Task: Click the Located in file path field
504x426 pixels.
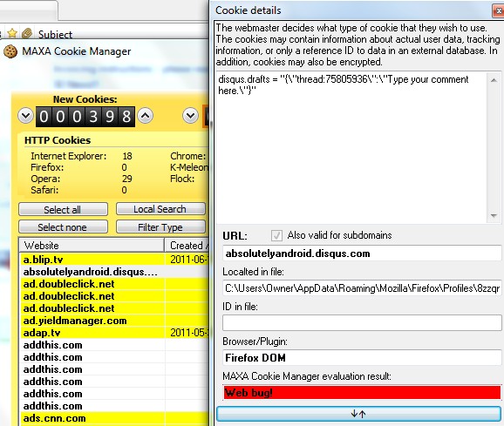Action: [362, 288]
